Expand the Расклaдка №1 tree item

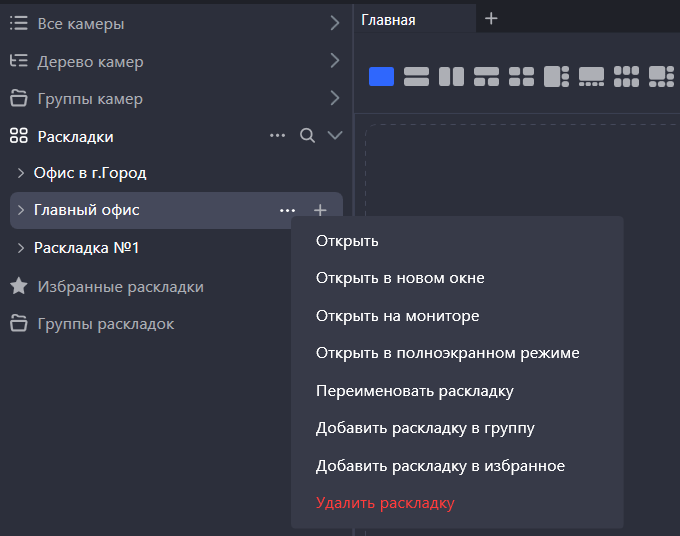click(x=21, y=248)
